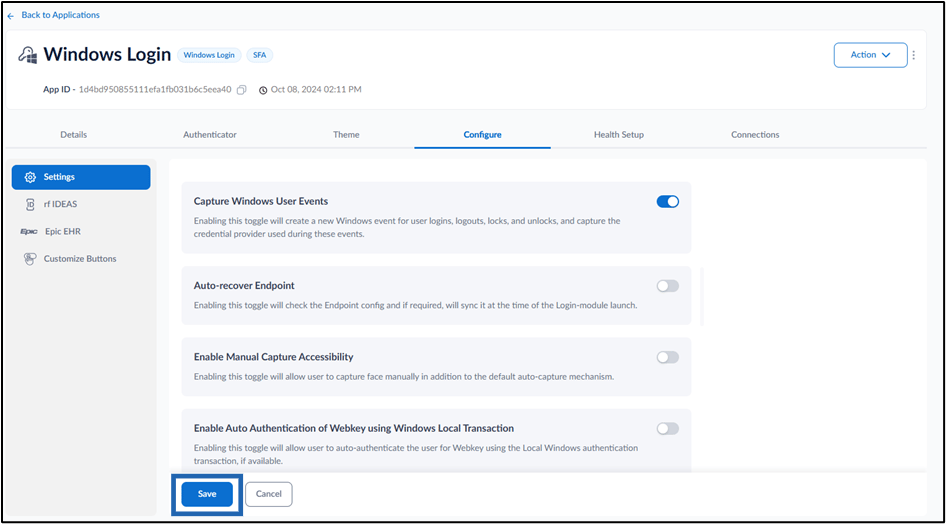Screen dimensions: 946x524
Task: Click the settings panel vertical scrollbar
Action: point(702,297)
